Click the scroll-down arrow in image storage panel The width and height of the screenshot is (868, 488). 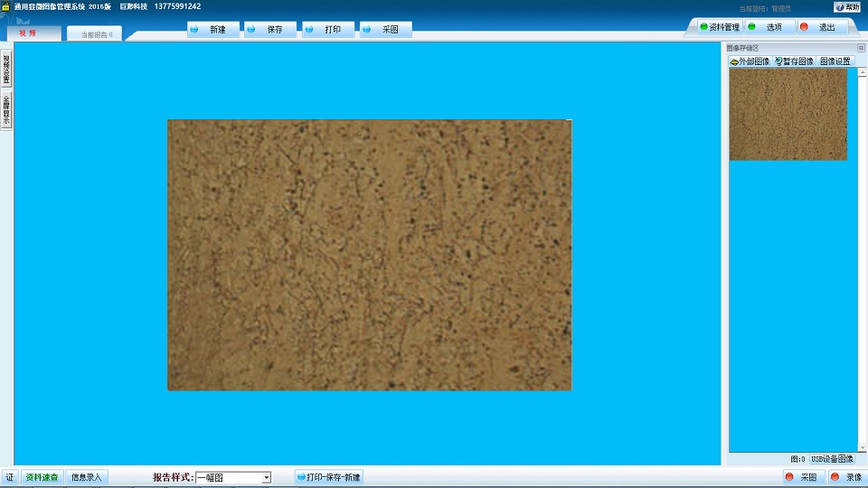(x=862, y=447)
